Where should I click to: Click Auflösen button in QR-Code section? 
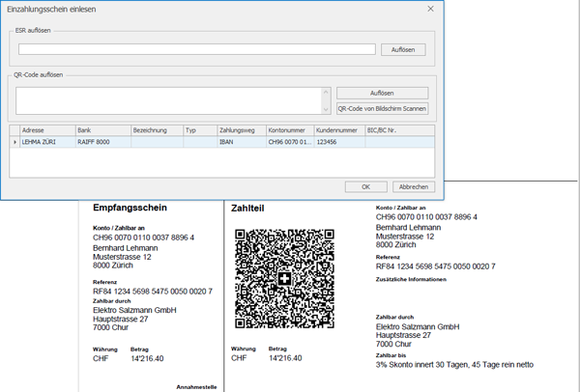tap(382, 93)
